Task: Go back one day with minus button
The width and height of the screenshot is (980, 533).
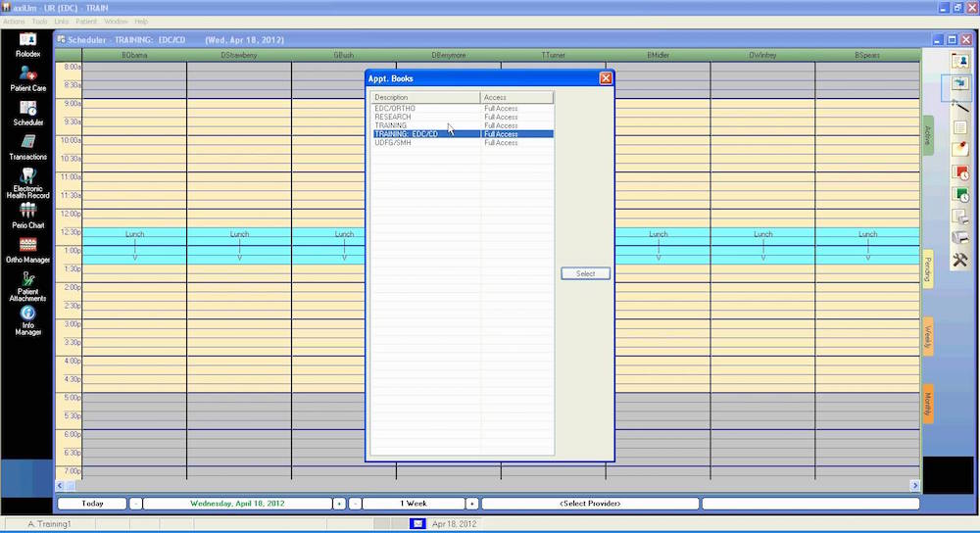Action: 135,504
